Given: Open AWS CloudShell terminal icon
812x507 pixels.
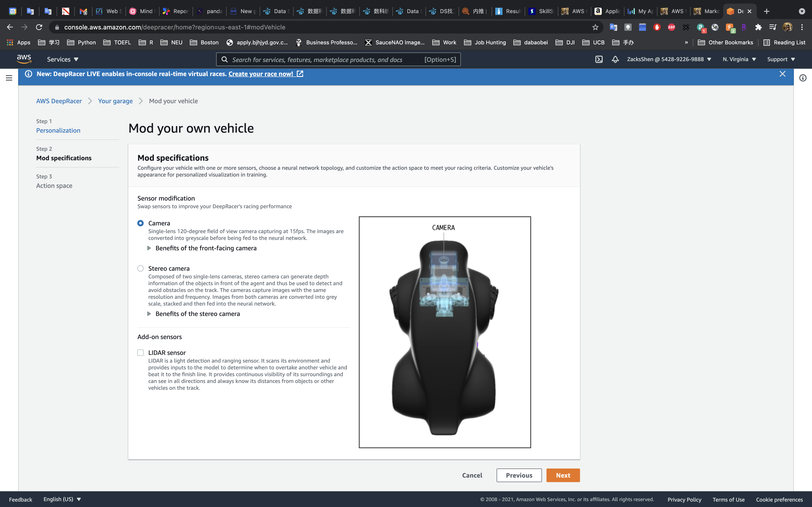Looking at the screenshot, I should click(x=599, y=59).
